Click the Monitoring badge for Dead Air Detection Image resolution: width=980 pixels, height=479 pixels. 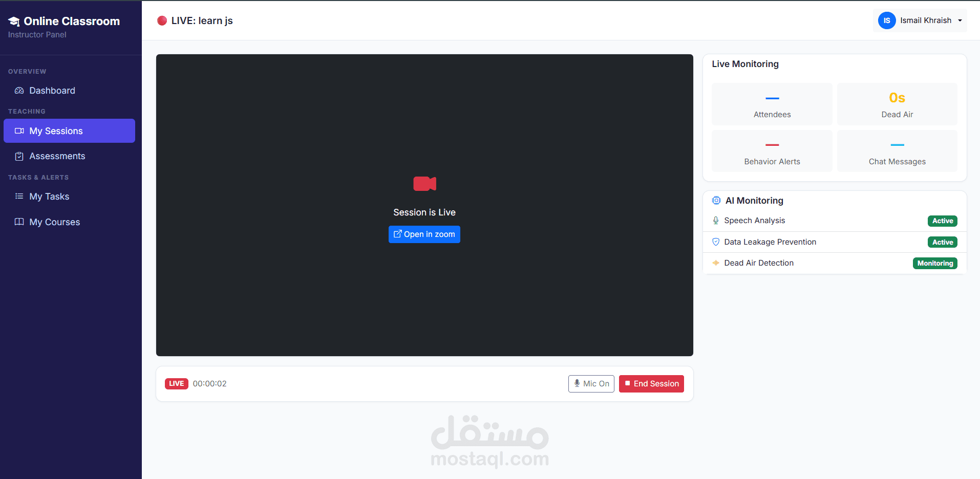[x=935, y=263]
